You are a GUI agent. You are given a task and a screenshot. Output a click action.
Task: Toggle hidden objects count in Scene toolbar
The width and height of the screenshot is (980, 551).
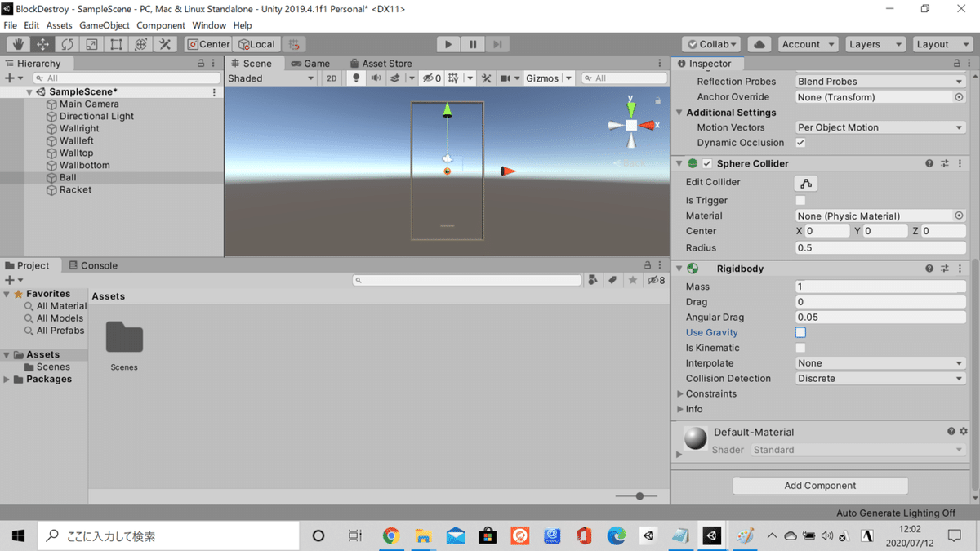point(432,78)
